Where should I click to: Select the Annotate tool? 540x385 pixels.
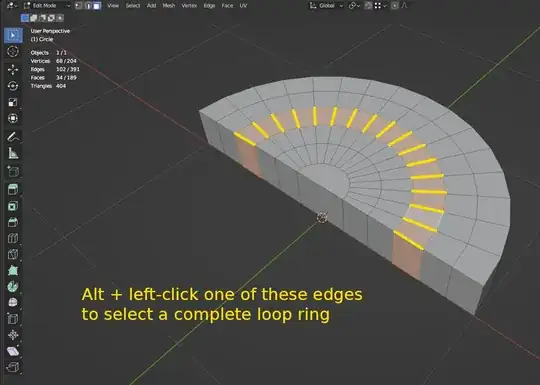pyautogui.click(x=13, y=137)
